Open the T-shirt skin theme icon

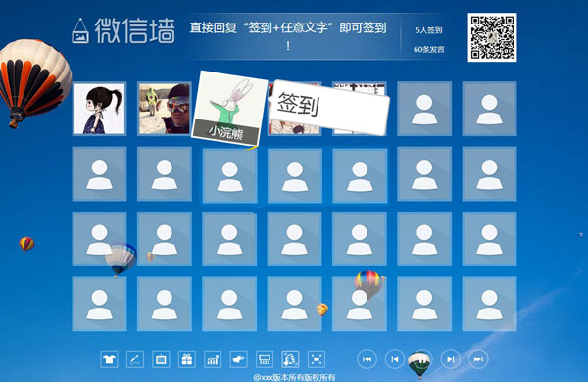109,359
